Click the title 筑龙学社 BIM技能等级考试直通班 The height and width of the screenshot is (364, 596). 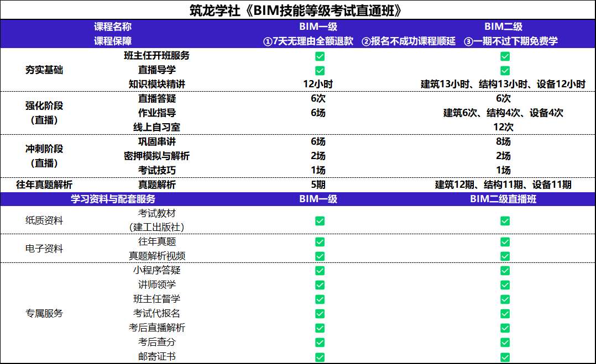(298, 10)
